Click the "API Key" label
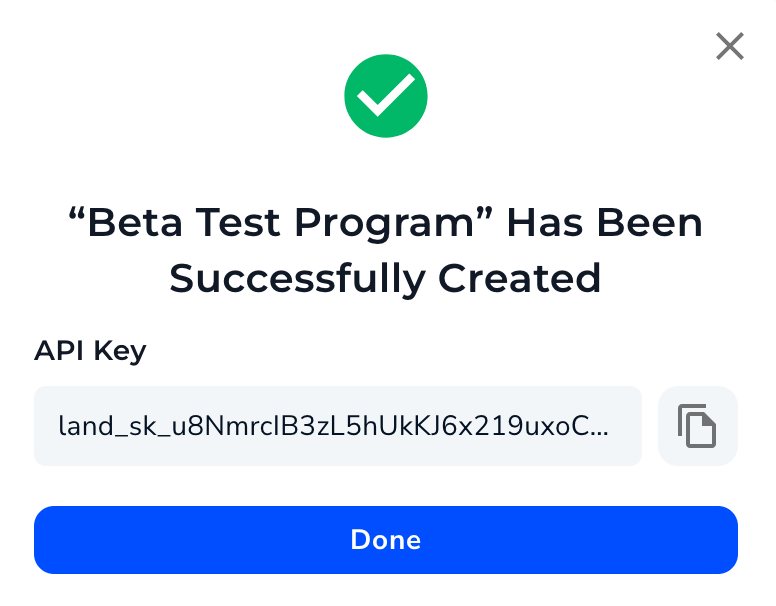The width and height of the screenshot is (776, 606). tap(90, 352)
